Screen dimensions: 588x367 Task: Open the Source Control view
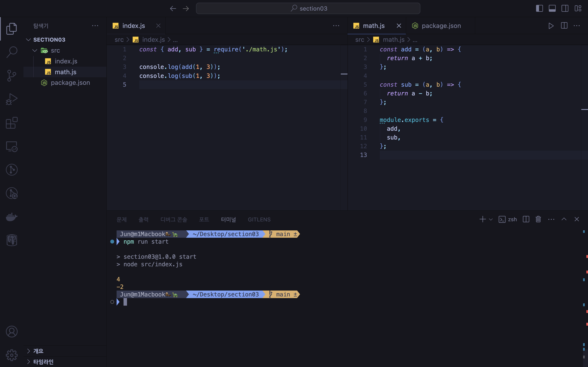[12, 75]
